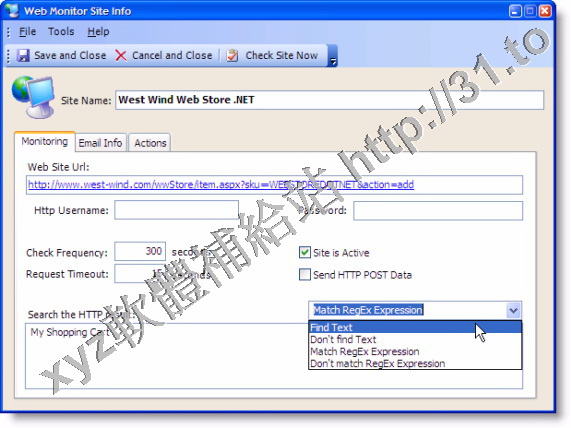The width and height of the screenshot is (571, 428).
Task: Open the toolbar overflow options arrow
Action: [x=332, y=56]
